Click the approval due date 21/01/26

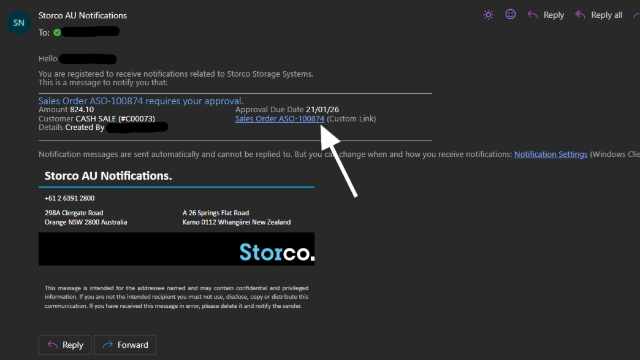click(x=322, y=109)
